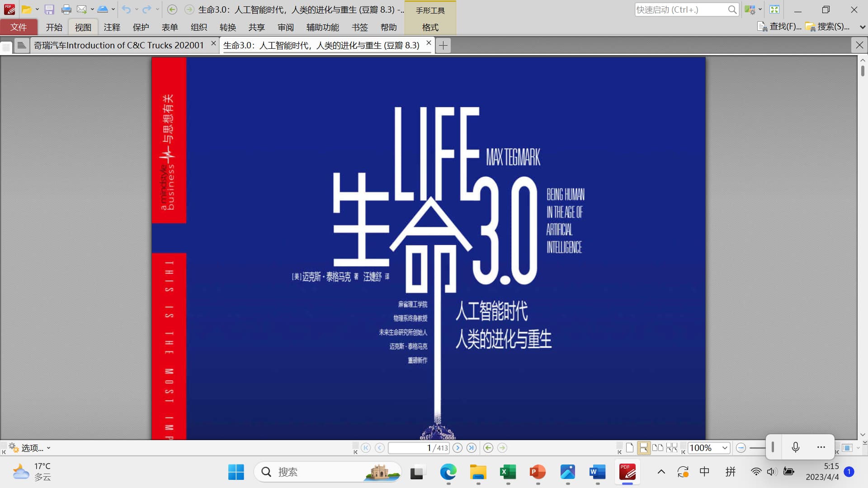Toggle single page view mode
The height and width of the screenshot is (488, 868).
630,448
